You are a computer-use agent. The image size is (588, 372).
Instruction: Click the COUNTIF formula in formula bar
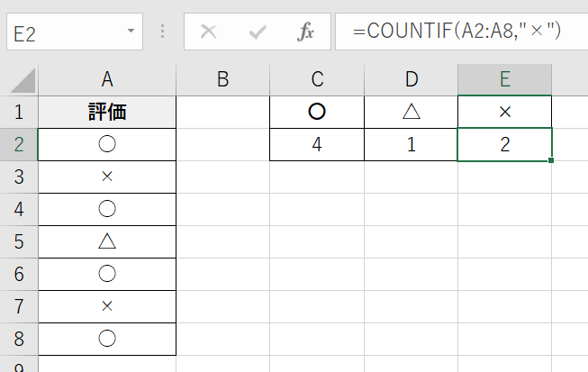coord(457,32)
